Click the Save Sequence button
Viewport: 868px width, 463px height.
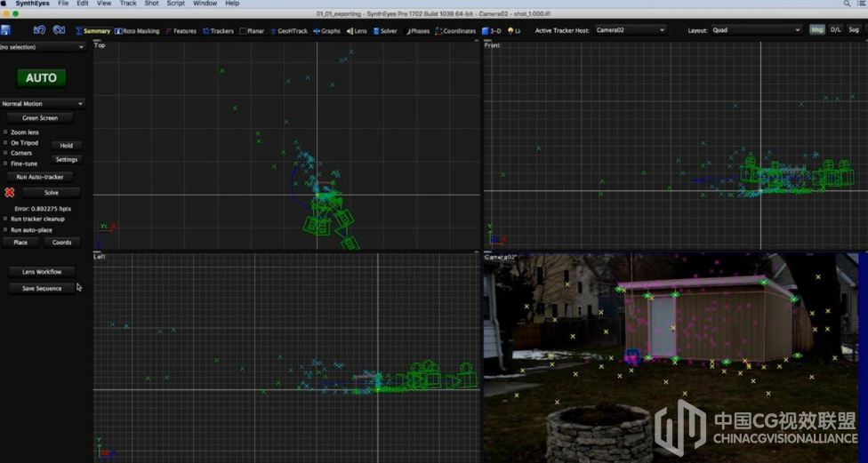click(x=42, y=288)
